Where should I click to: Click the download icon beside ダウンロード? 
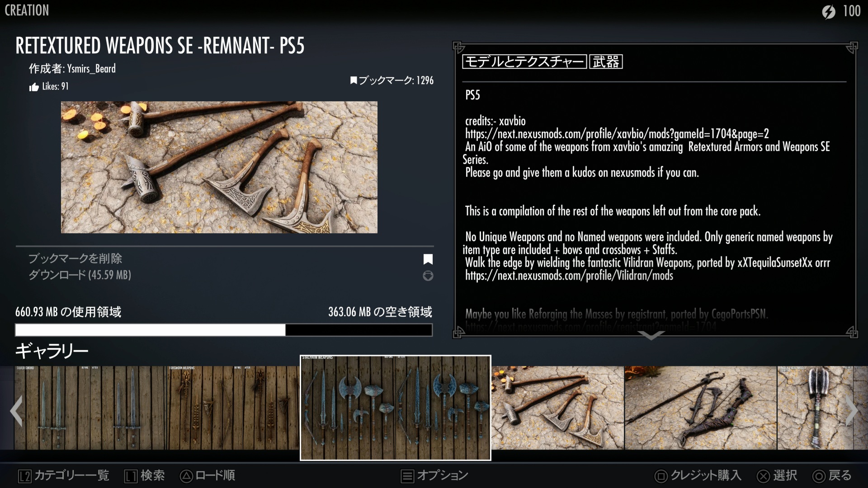point(428,276)
